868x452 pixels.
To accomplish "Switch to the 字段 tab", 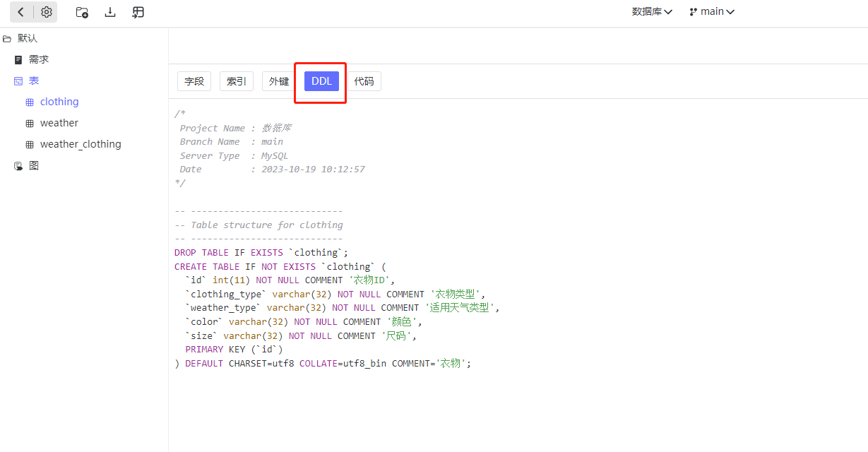I will (194, 81).
